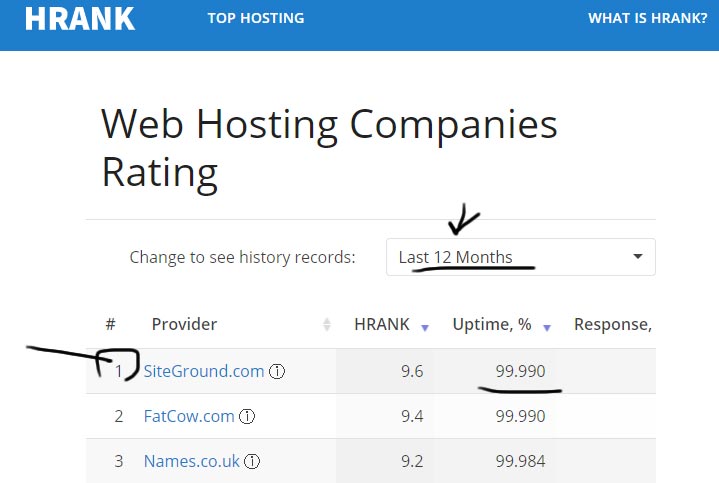Sort by HRANK using its arrow
The image size is (719, 483).
click(x=425, y=328)
